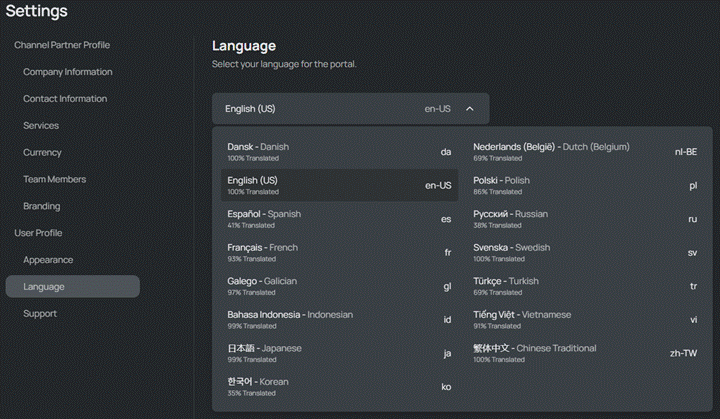Collapse the language dropdown chevron
The height and width of the screenshot is (419, 720).
(470, 109)
